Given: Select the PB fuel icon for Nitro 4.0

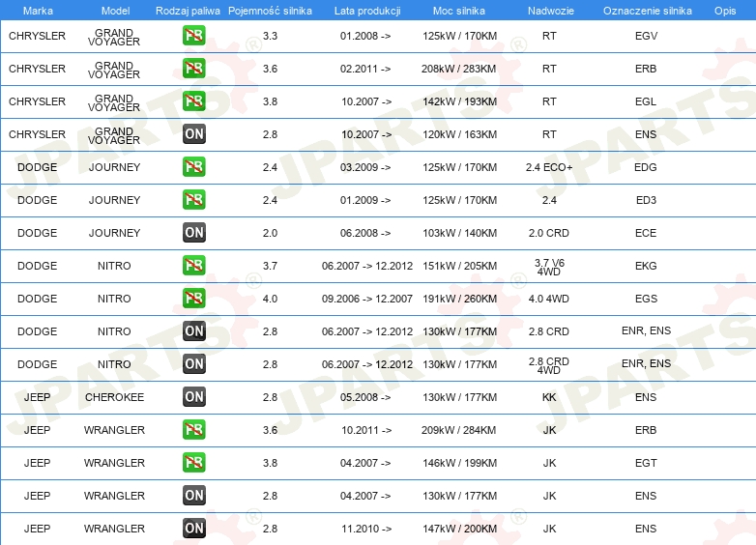Looking at the screenshot, I should pos(194,300).
